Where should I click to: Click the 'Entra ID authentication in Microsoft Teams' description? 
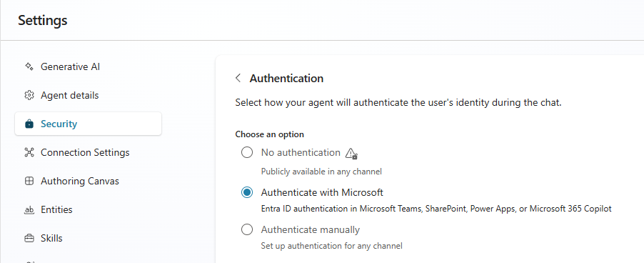436,209
